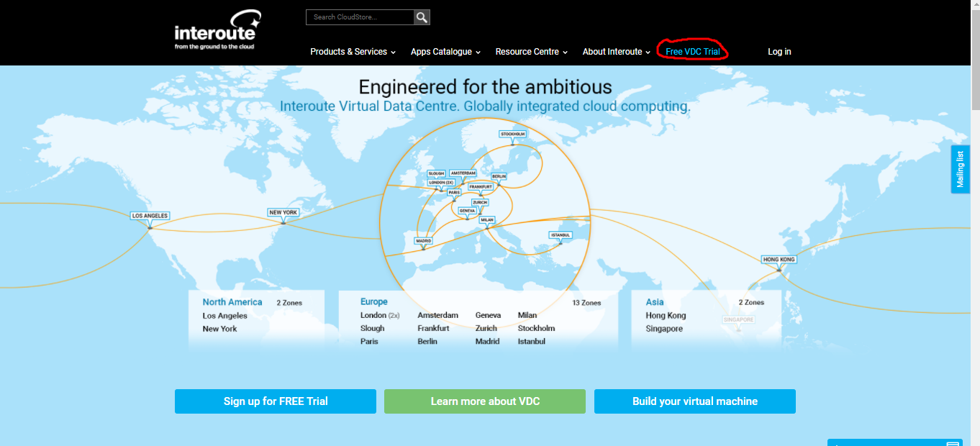
Task: Select Berlin marker on map
Action: tap(499, 176)
